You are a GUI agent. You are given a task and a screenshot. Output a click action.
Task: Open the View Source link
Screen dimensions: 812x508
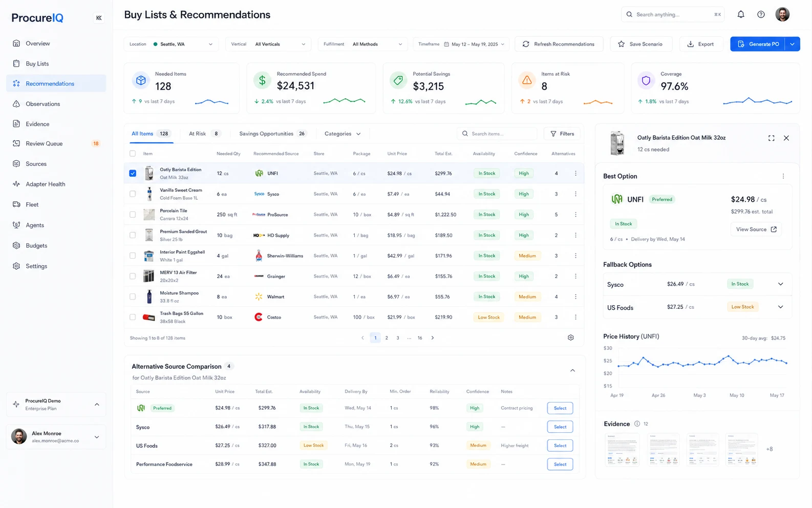tap(756, 229)
